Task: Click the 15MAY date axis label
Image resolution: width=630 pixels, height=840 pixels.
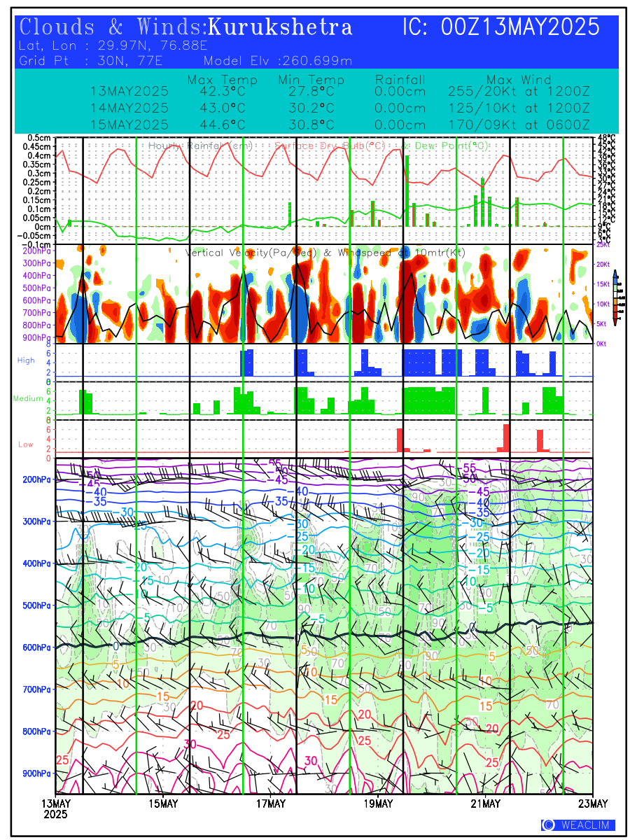Action: (163, 803)
